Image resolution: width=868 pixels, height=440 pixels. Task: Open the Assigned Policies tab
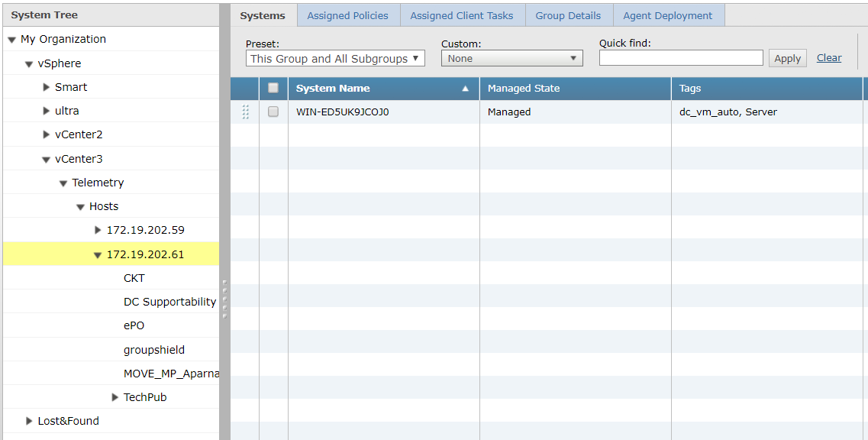(347, 15)
